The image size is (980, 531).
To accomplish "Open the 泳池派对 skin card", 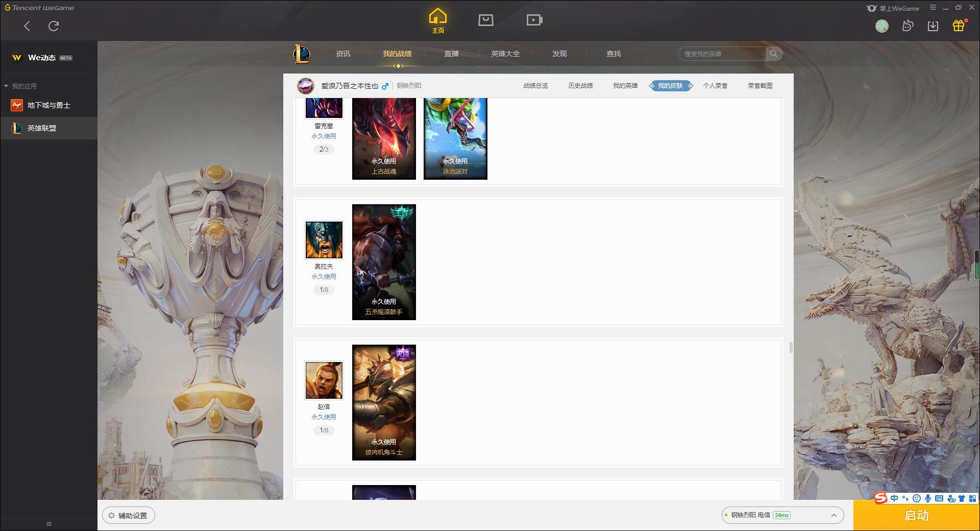I will [455, 139].
